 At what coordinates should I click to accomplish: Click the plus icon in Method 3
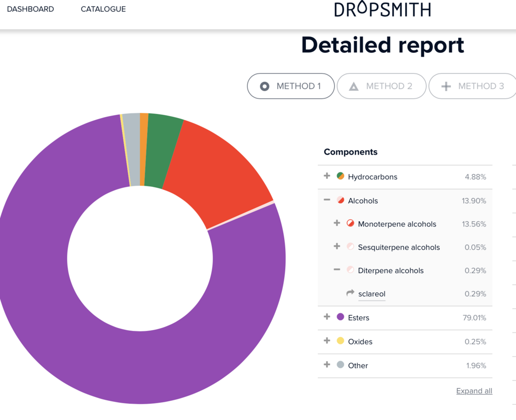446,87
